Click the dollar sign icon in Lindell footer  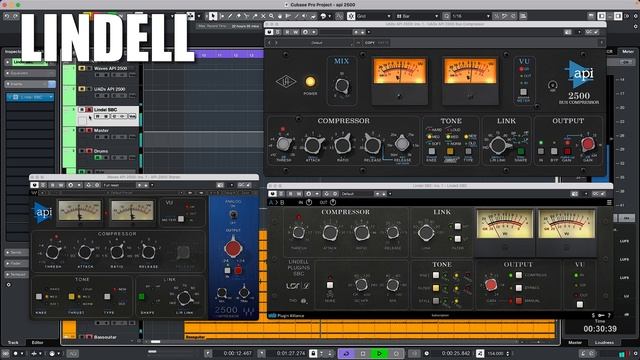tap(593, 316)
